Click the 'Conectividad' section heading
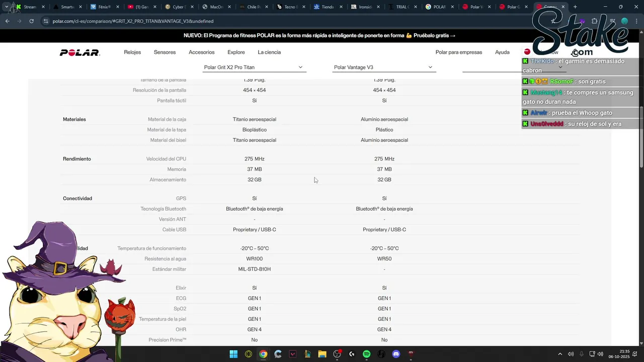This screenshot has height=362, width=644. click(77, 198)
